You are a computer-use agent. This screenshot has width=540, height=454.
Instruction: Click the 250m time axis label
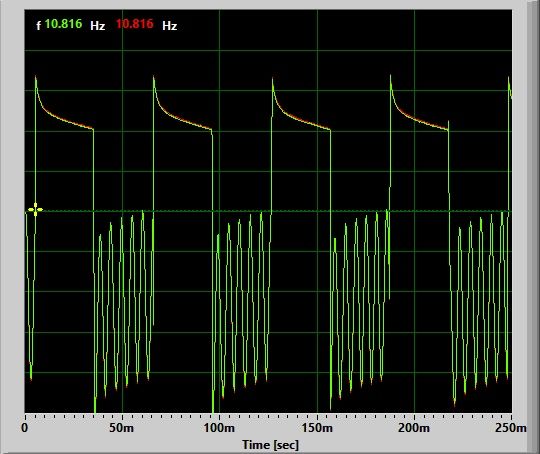(x=511, y=428)
